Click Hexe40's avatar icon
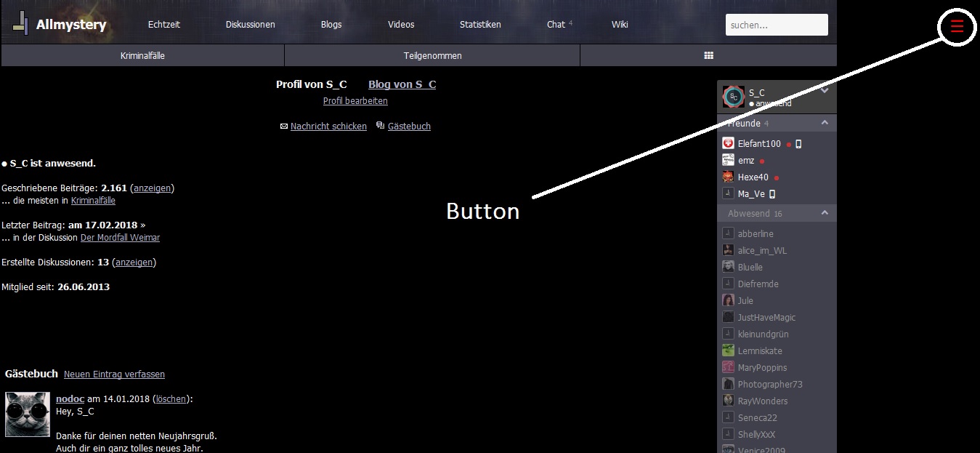 728,177
